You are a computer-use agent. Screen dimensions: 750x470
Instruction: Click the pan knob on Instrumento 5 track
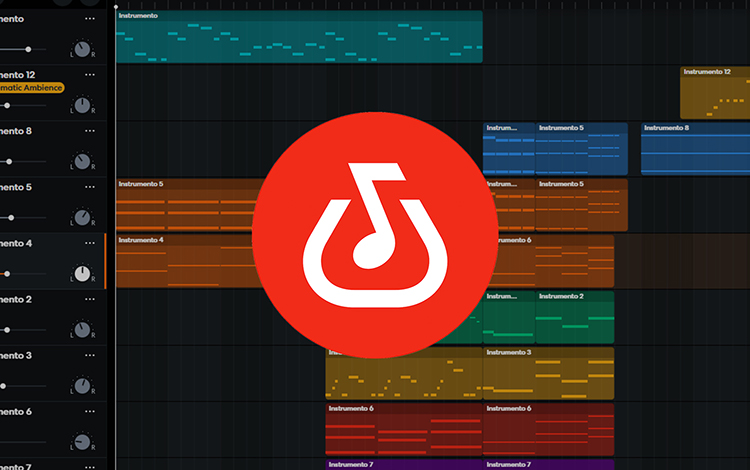tap(82, 217)
